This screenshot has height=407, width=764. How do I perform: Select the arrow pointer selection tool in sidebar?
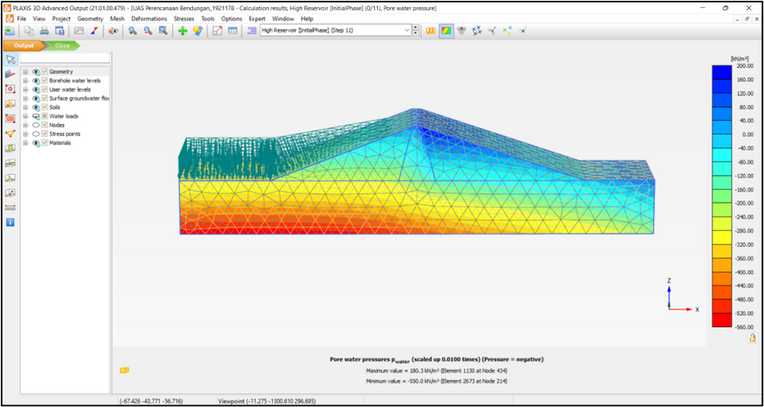tap(10, 60)
